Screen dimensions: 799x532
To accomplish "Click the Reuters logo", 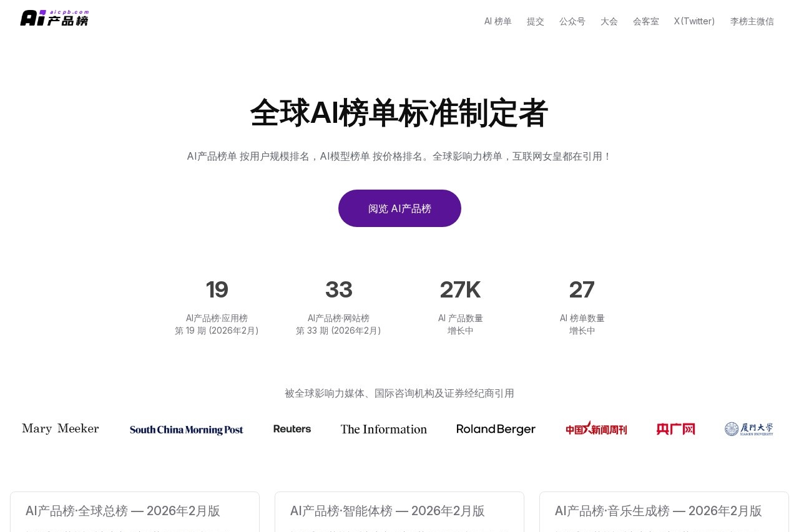I will 292,428.
